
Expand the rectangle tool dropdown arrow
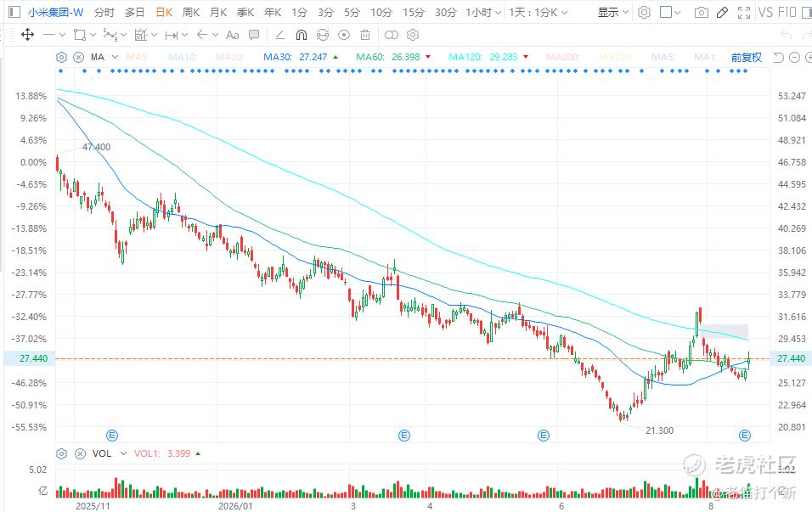[x=93, y=35]
